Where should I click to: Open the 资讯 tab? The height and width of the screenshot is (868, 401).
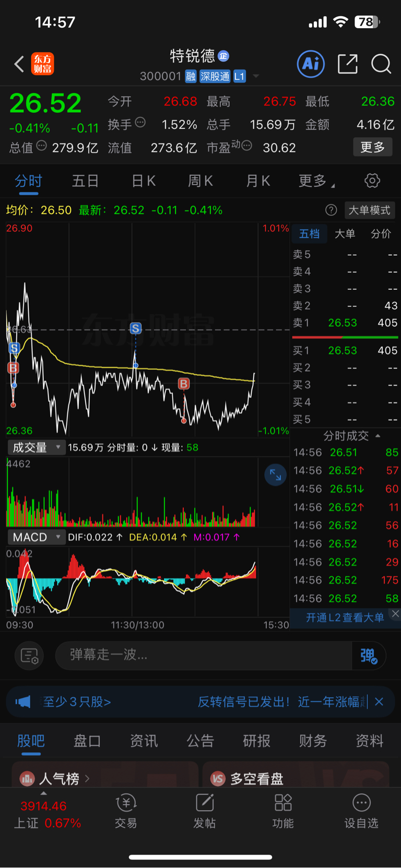point(144,741)
